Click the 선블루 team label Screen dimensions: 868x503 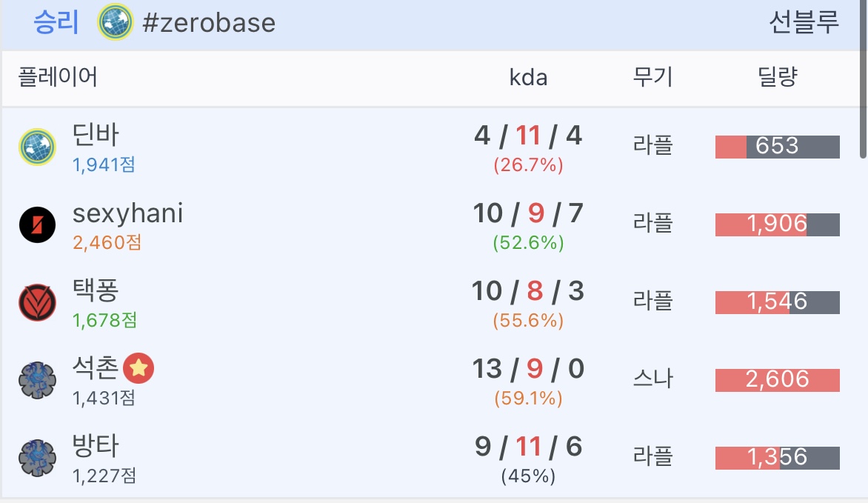coord(804,23)
